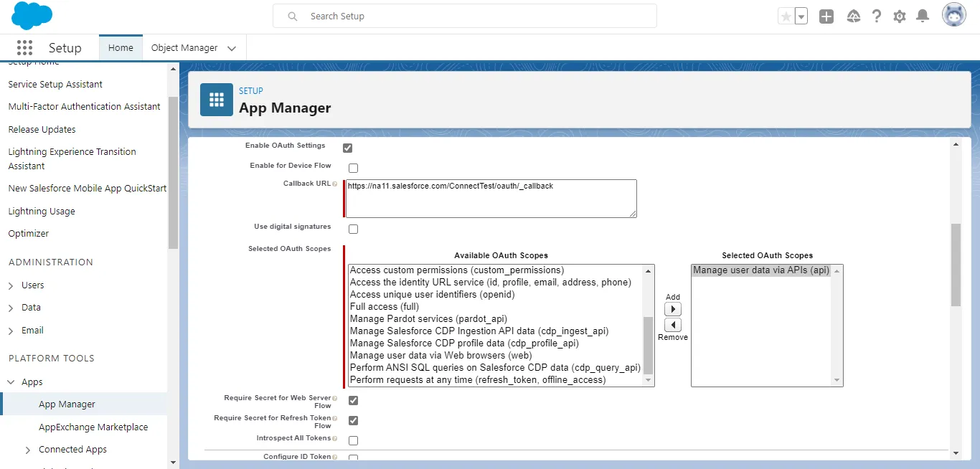980x469 pixels.
Task: Open the Object Manager tab dropdown chevron
Action: pyautogui.click(x=232, y=48)
